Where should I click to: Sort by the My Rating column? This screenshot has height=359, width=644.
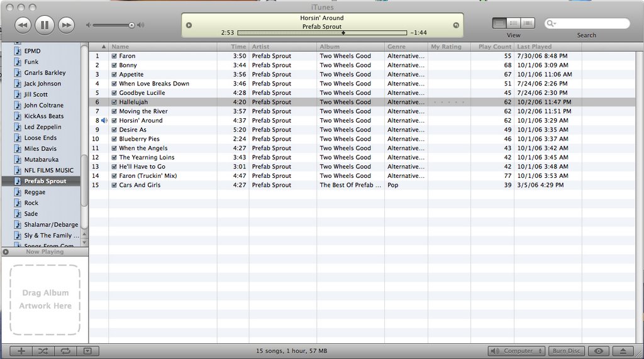click(x=449, y=47)
